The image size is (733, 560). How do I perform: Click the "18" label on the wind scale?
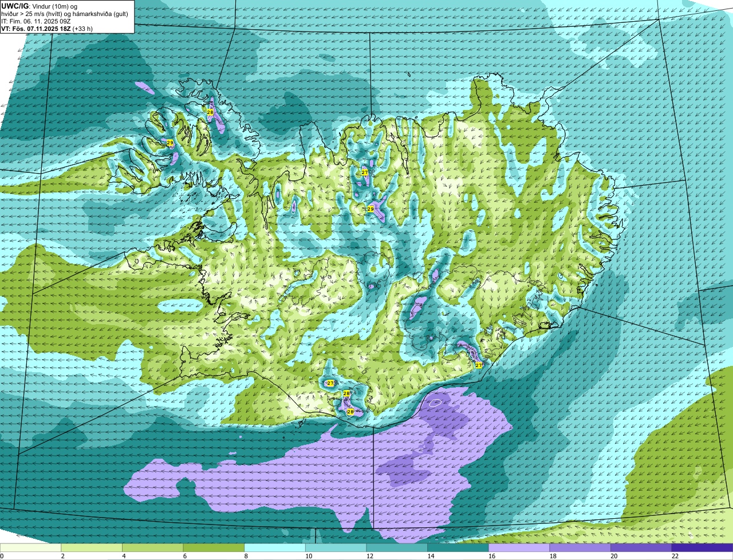pos(553,556)
